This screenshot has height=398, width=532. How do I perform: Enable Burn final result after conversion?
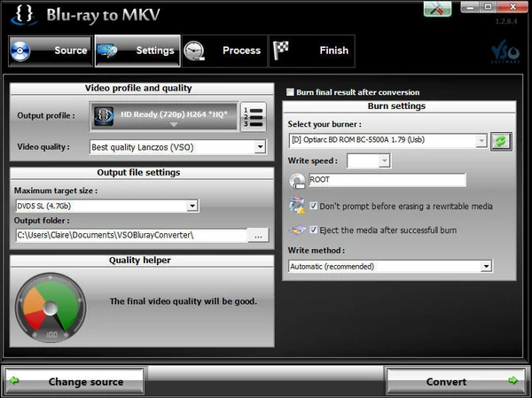pyautogui.click(x=290, y=92)
